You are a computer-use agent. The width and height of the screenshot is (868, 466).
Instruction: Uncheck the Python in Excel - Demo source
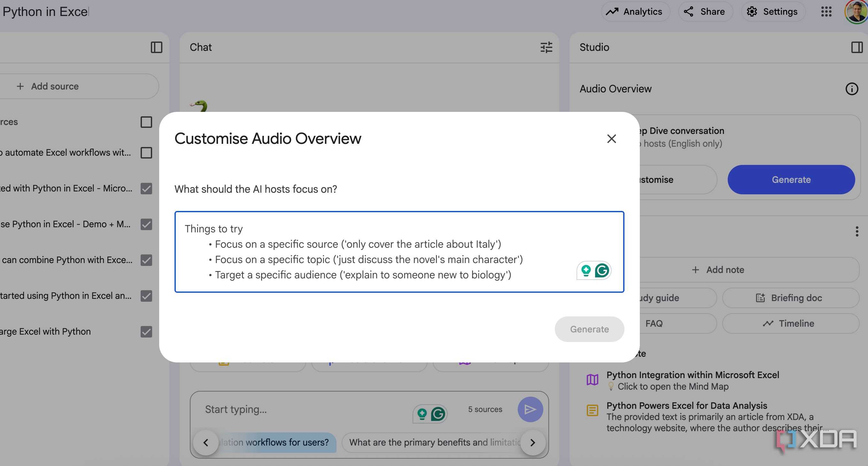click(146, 224)
